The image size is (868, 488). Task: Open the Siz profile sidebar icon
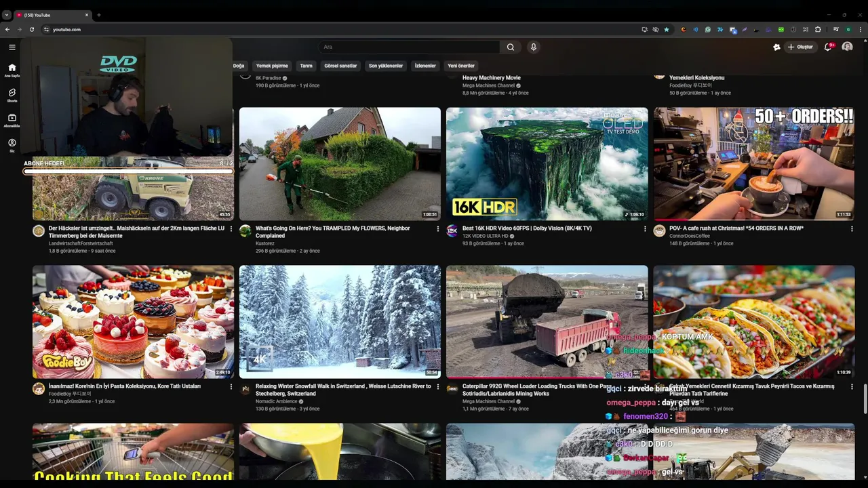[12, 145]
